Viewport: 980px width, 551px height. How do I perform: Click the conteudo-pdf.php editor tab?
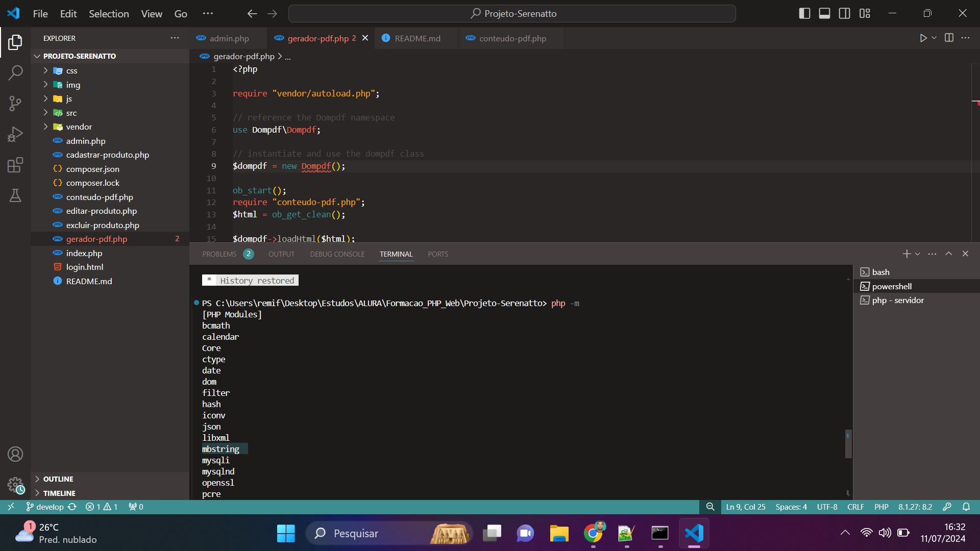(x=513, y=38)
